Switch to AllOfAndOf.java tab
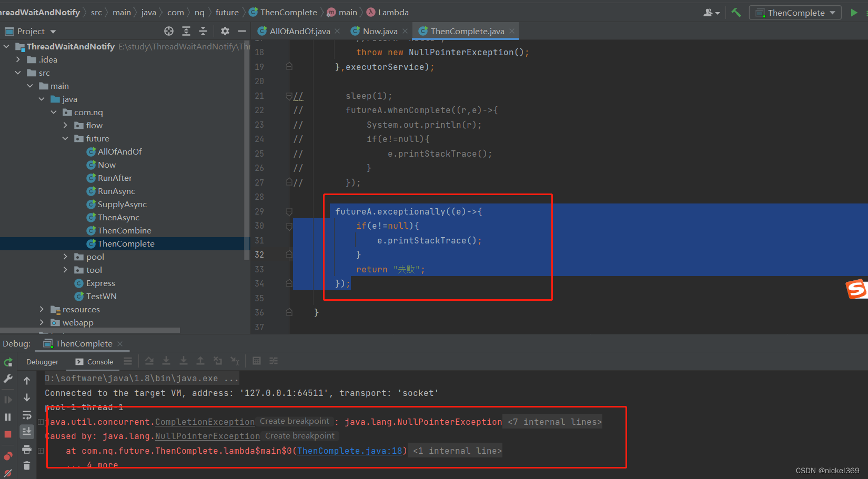Viewport: 868px width, 479px height. click(x=299, y=32)
